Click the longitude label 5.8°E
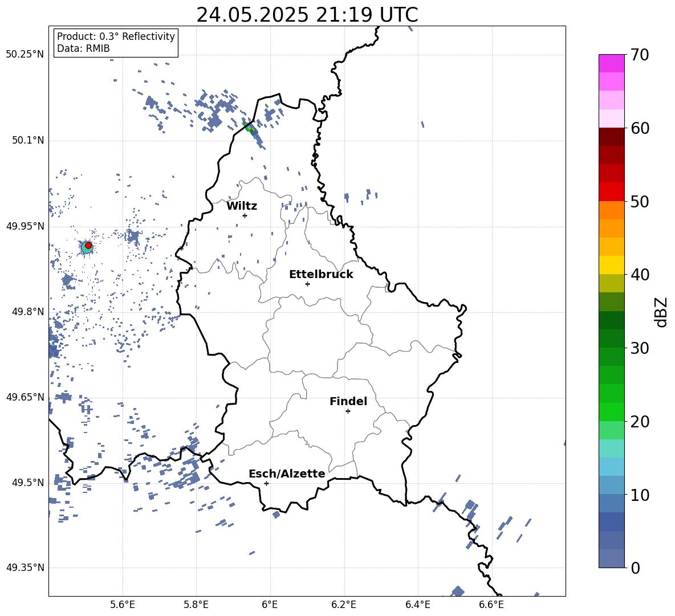This screenshot has width=675, height=616. [x=196, y=605]
